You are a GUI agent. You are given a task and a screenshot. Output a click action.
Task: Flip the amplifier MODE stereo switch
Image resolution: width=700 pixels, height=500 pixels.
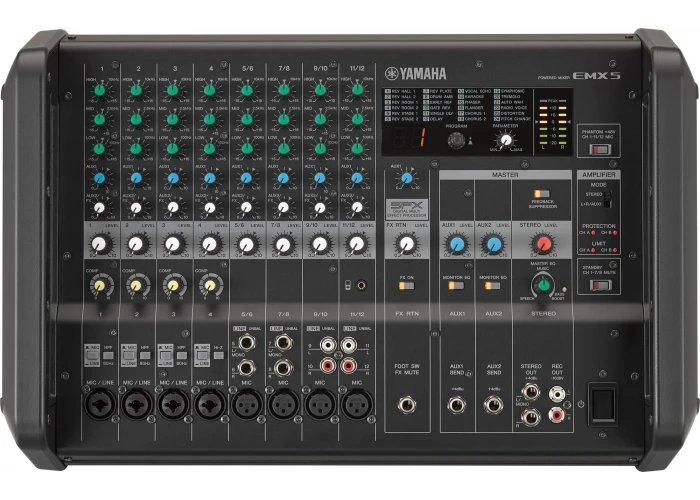pos(607,199)
